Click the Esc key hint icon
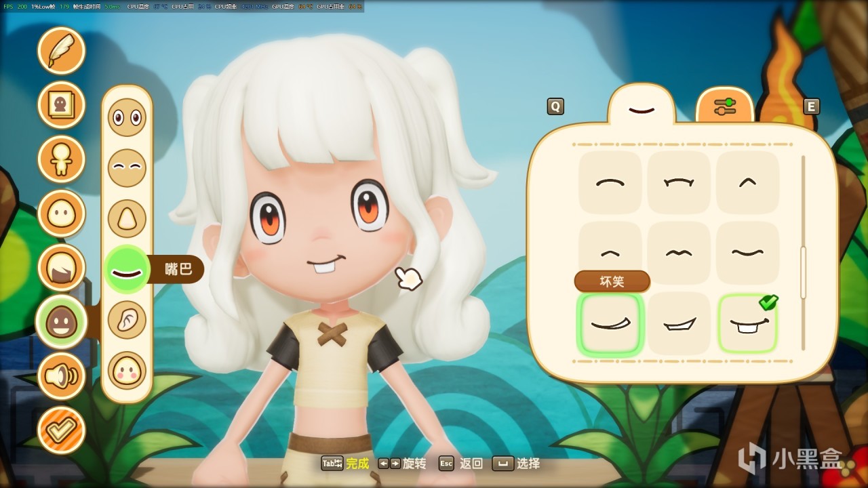Image resolution: width=868 pixels, height=488 pixels. tap(446, 464)
